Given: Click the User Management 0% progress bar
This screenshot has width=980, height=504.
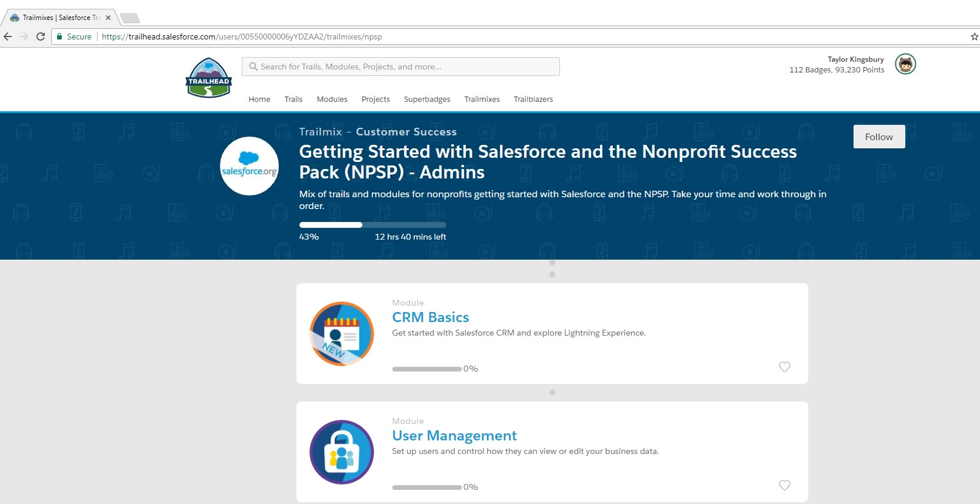Looking at the screenshot, I should tap(426, 488).
